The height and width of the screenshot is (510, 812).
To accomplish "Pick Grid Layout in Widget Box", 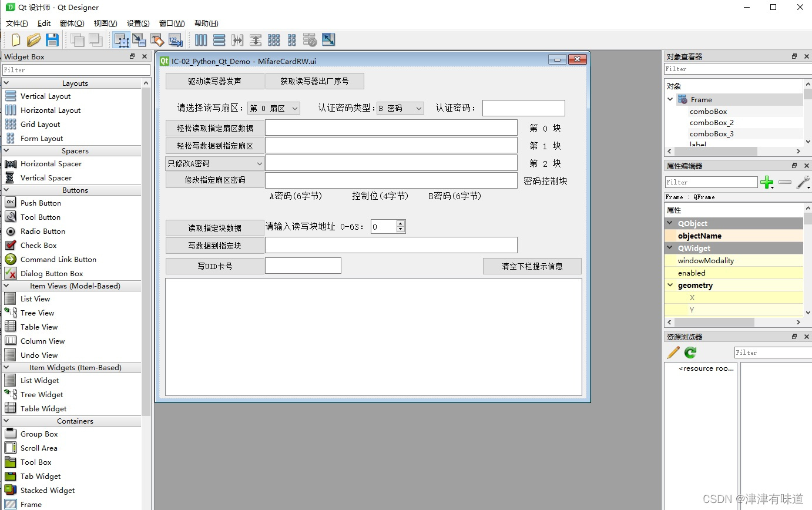I will click(x=40, y=124).
